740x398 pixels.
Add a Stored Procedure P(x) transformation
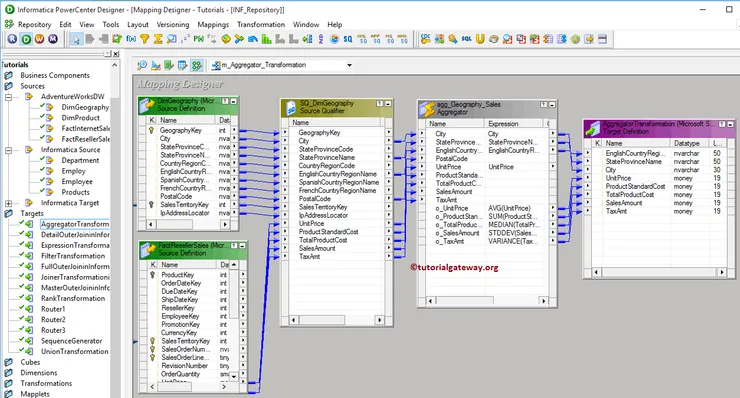click(199, 39)
